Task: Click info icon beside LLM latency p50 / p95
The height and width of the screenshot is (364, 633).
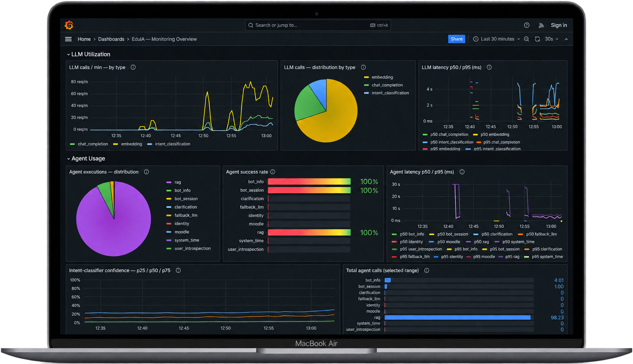Action: 489,67
